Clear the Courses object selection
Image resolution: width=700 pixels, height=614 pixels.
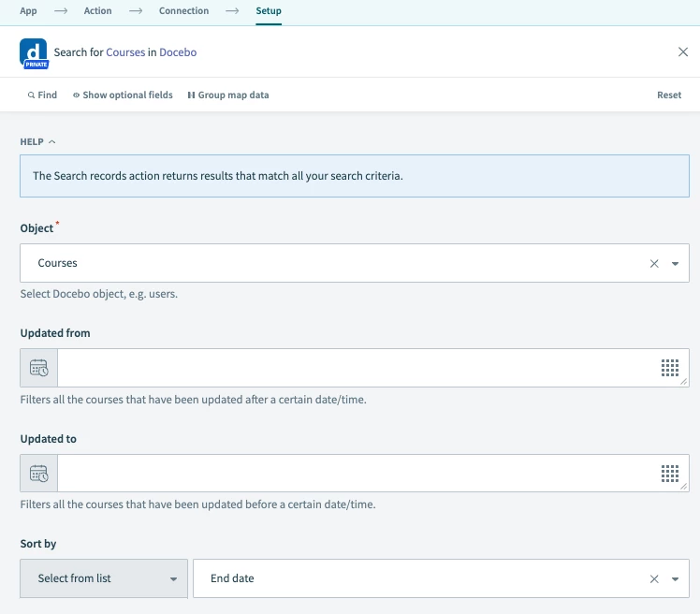(654, 264)
